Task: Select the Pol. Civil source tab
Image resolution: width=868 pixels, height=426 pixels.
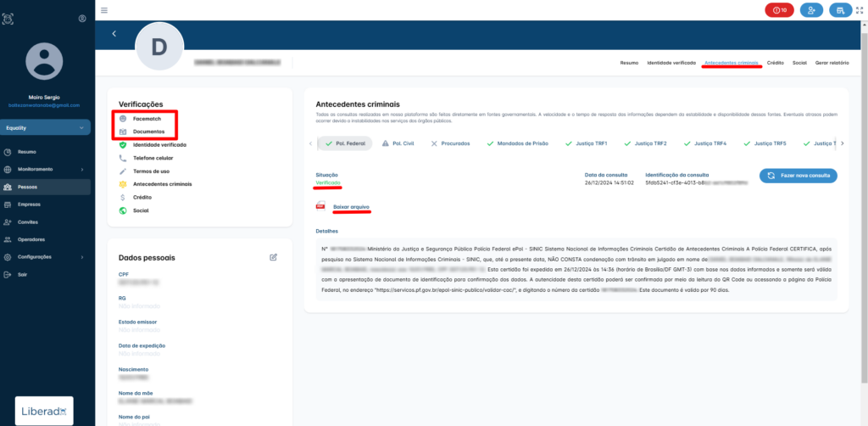Action: click(398, 143)
